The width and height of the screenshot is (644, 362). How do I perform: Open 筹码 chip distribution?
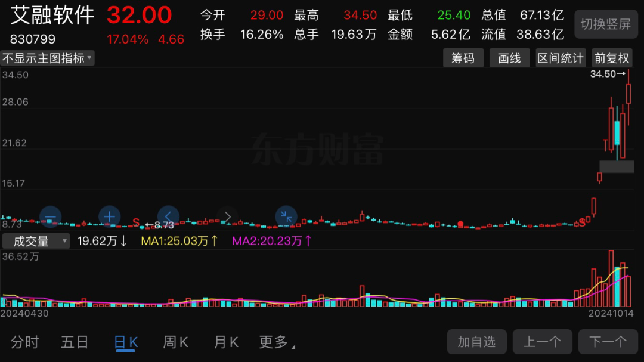point(463,58)
